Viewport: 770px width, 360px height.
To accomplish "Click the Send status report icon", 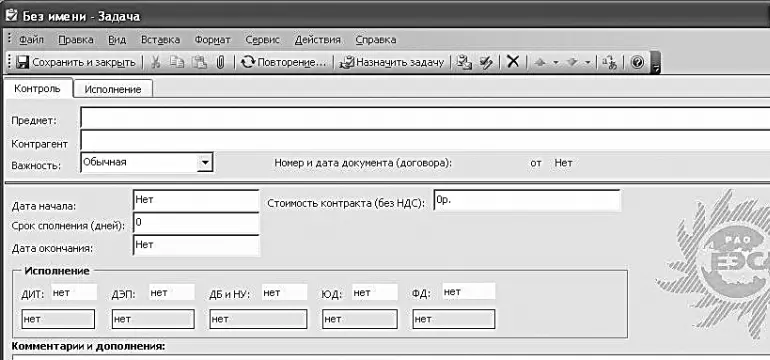I will (464, 62).
